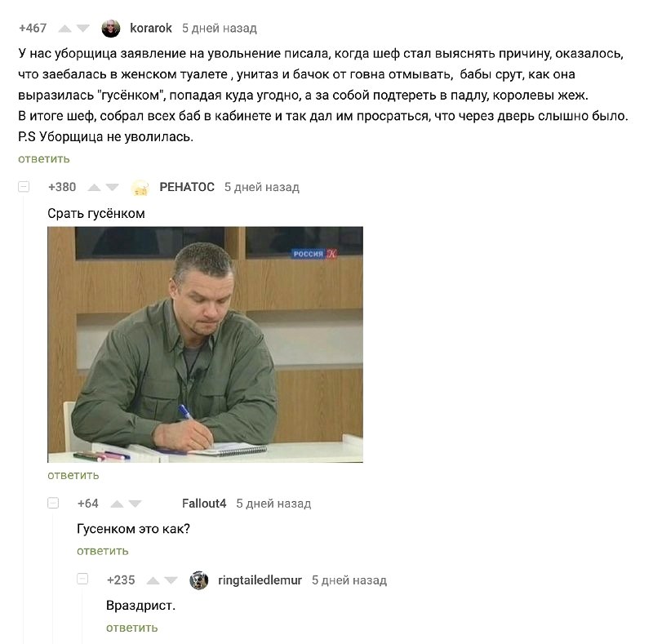Image resolution: width=653 pixels, height=644 pixels.
Task: Reply to the 'Срать гусёнком' comment
Action: point(73,475)
